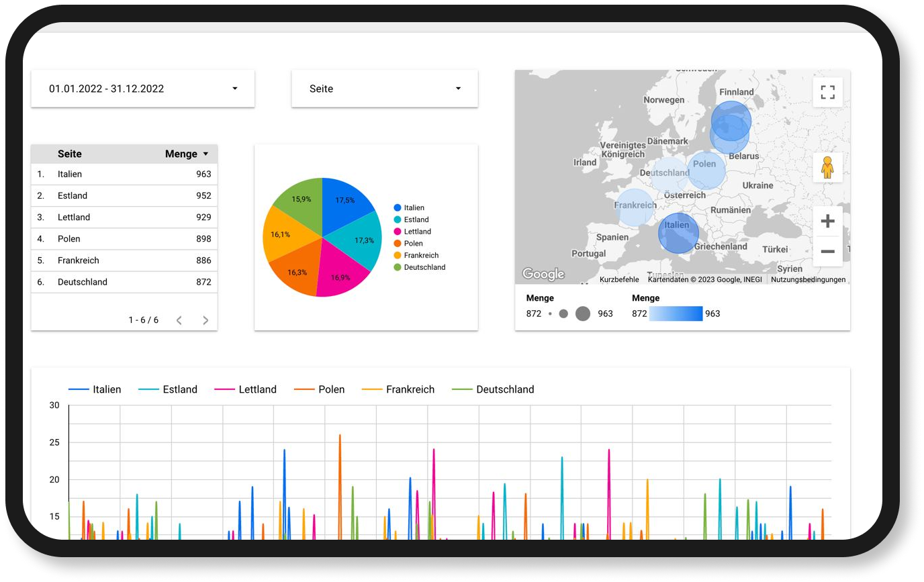
Task: Toggle Deutschland series in line chart legend
Action: (493, 389)
